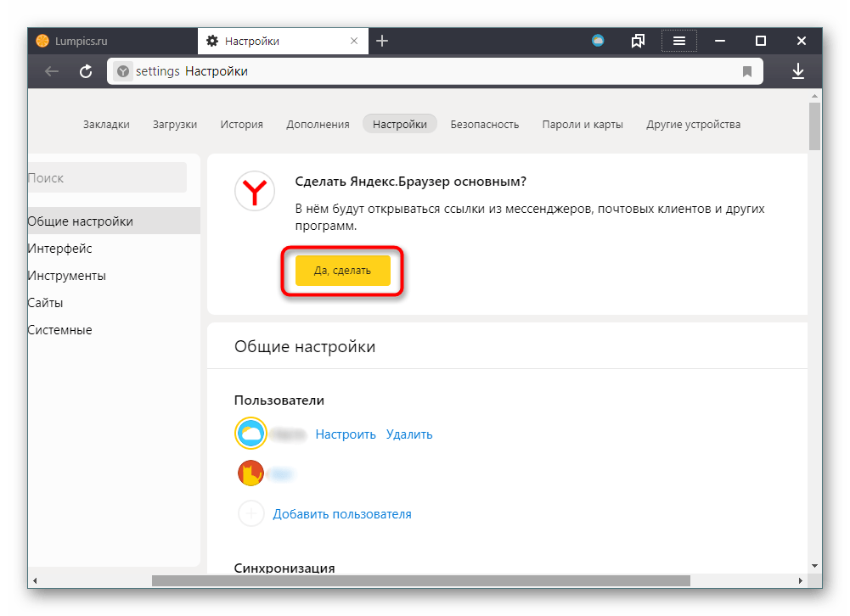850x616 pixels.
Task: Click the Пользователи heading text
Action: click(x=279, y=400)
